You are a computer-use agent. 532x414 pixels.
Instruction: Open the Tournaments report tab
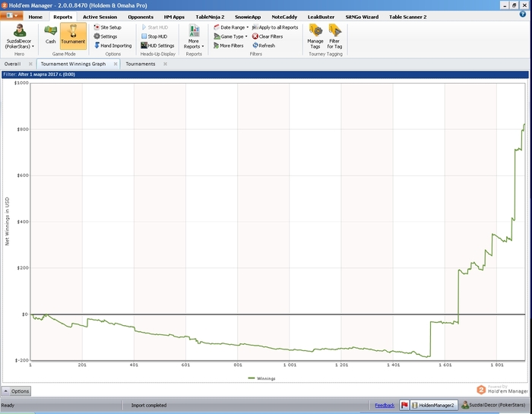tap(141, 64)
